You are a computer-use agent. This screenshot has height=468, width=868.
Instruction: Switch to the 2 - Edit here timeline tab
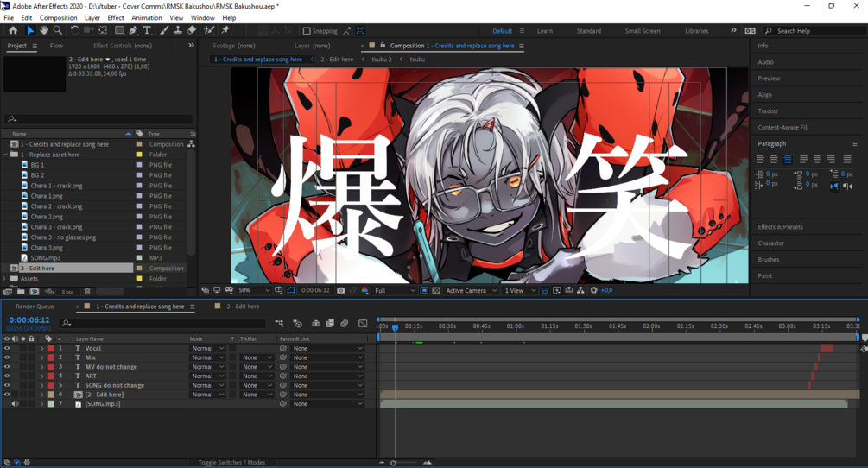(x=243, y=307)
